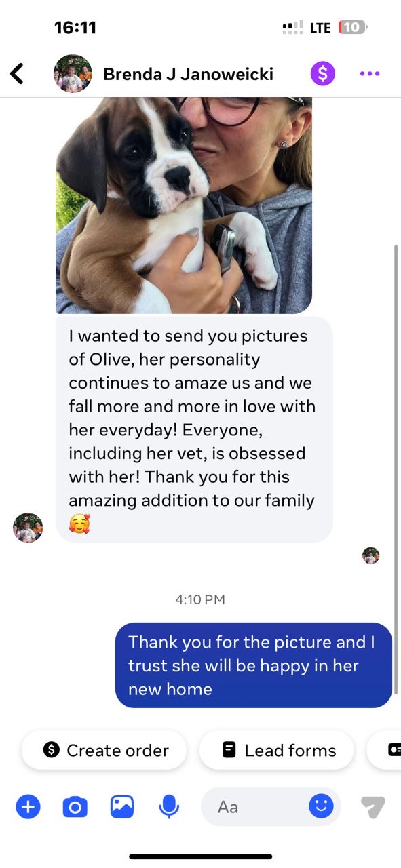Tap Brenda's header profile picture
401x868 pixels.
coord(73,73)
